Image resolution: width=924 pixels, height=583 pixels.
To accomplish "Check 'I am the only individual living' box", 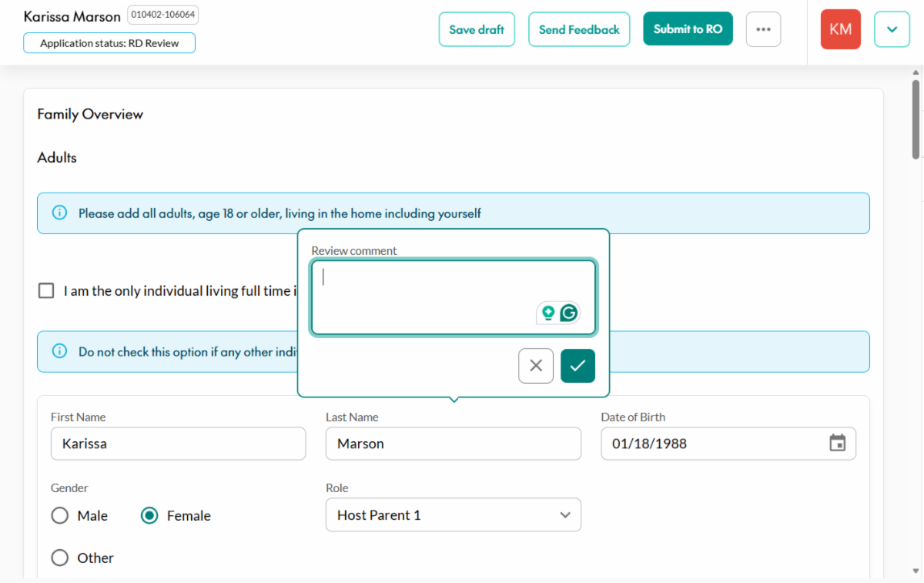I will [x=46, y=290].
